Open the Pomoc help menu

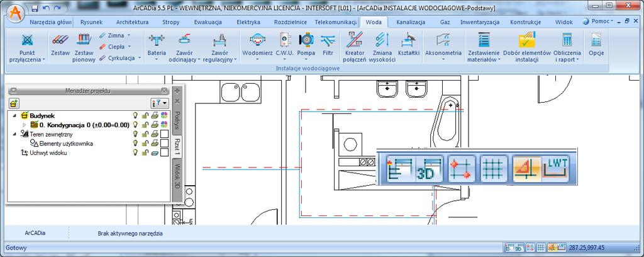pyautogui.click(x=597, y=21)
